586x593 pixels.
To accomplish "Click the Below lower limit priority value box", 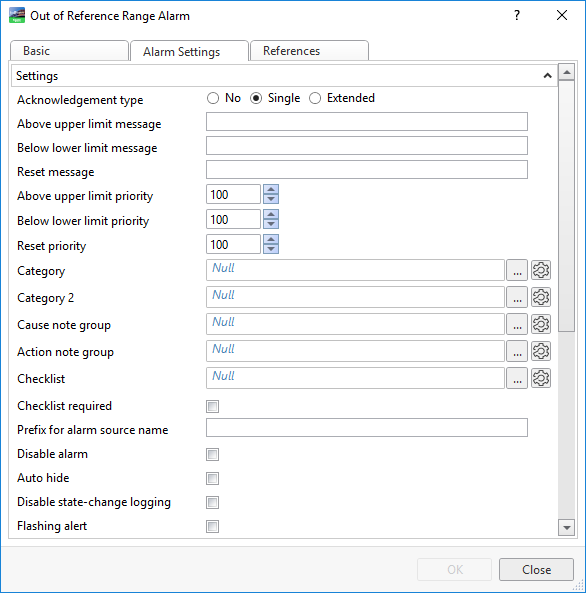I will 233,219.
